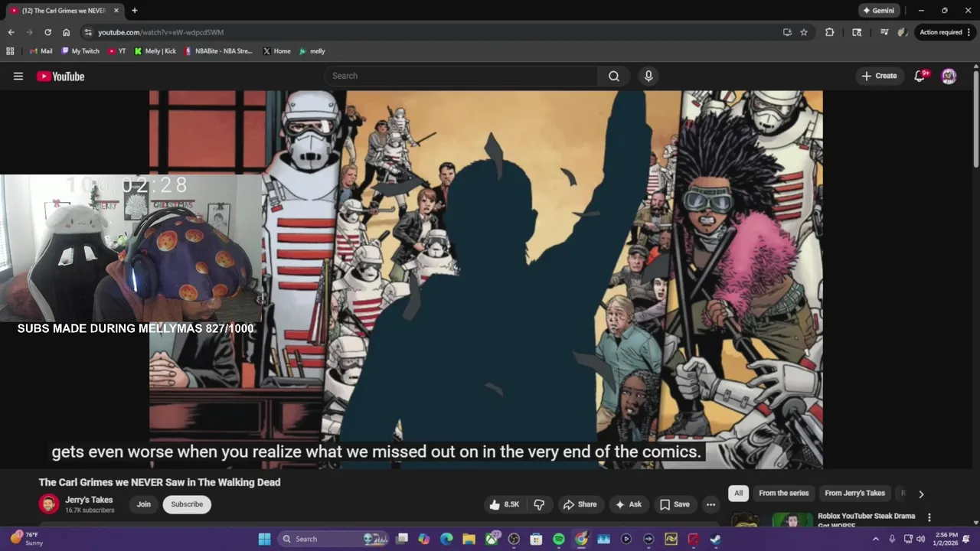Go to the YouTube home logo

[60, 76]
